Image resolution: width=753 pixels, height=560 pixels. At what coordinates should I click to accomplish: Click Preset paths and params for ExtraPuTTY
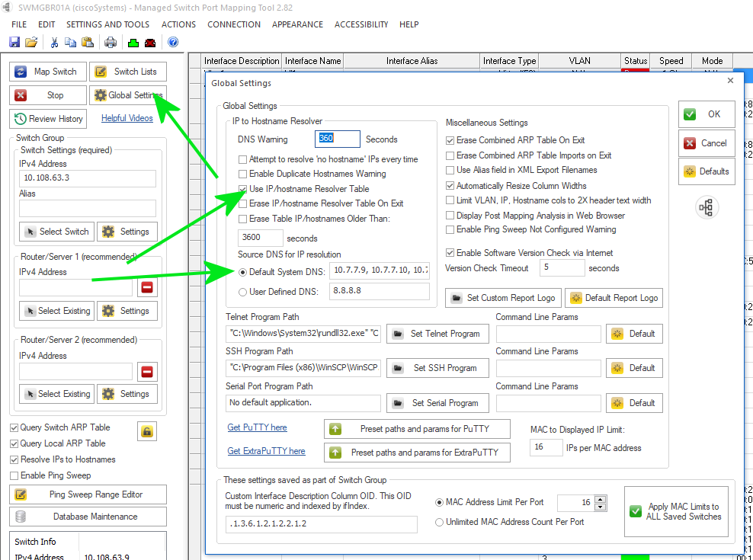[x=417, y=453]
